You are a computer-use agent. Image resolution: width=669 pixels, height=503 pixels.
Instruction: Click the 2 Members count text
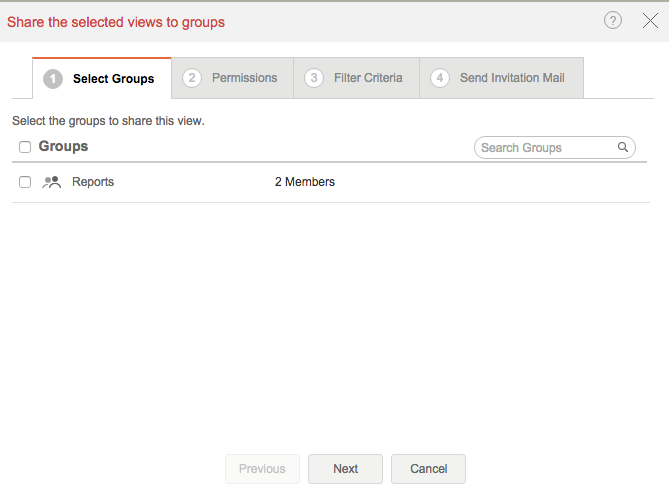point(304,182)
